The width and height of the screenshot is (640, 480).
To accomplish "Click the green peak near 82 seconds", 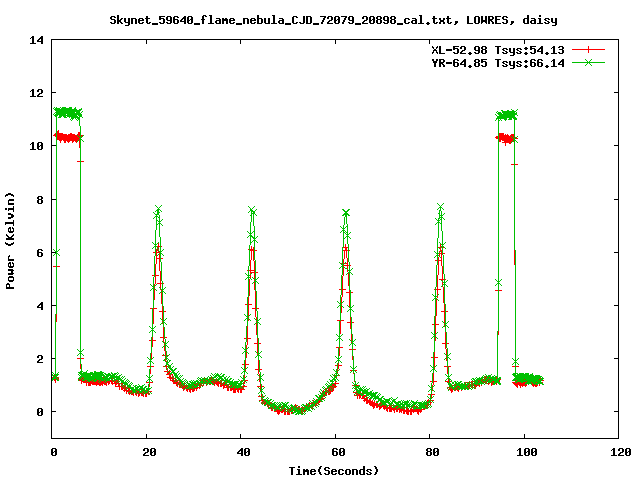I will pos(440,207).
